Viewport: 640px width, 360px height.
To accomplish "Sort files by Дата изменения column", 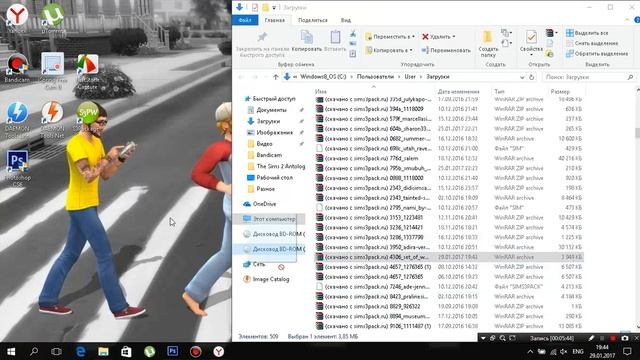I will click(458, 91).
